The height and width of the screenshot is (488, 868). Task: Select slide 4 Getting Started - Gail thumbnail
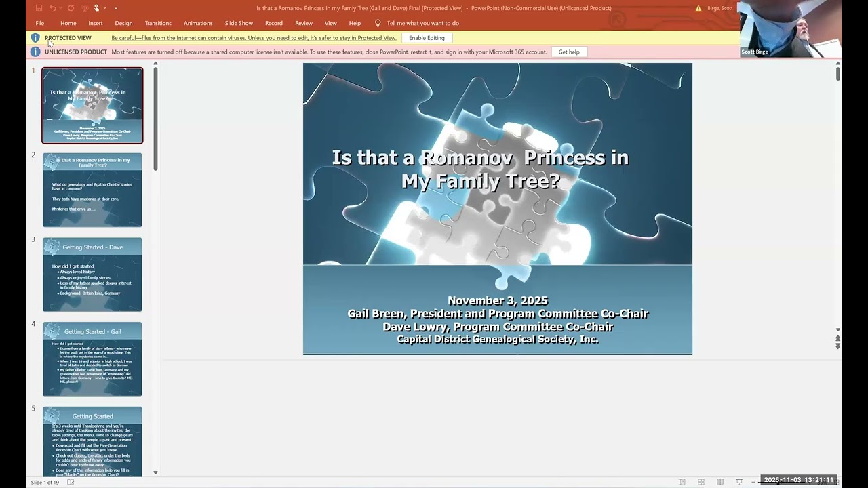tap(92, 359)
